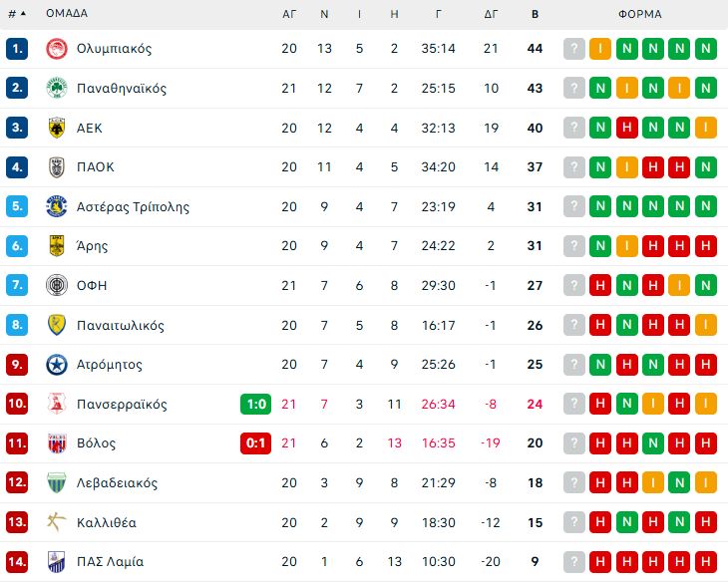Screen dimensions: 728x583
Task: Sort table by the # column arrow
Action: [x=23, y=13]
